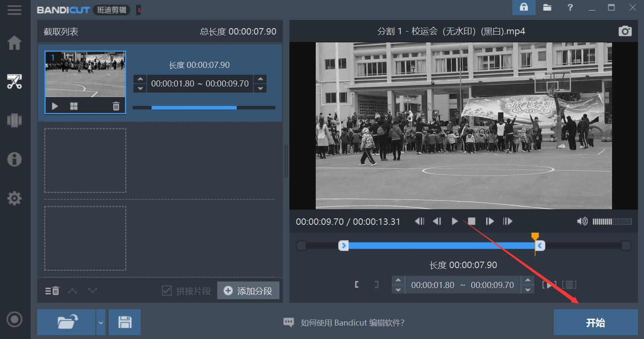
Task: Adjust the volume level slider
Action: point(612,221)
